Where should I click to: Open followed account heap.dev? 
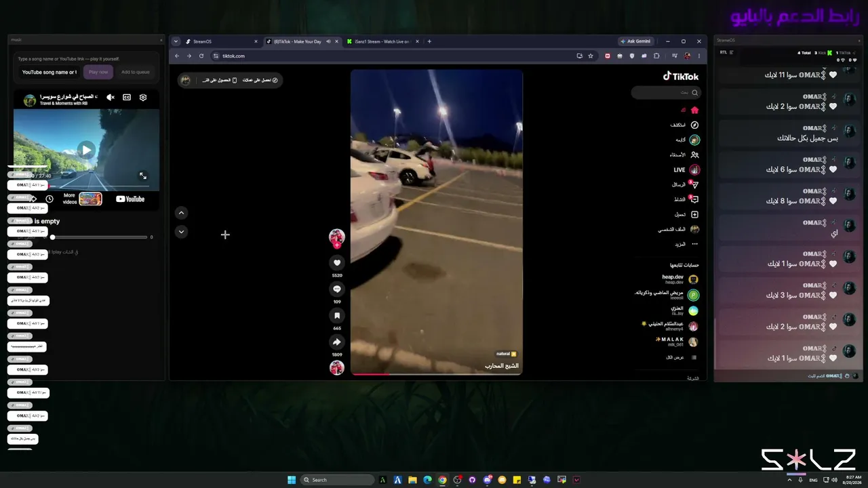pos(680,279)
